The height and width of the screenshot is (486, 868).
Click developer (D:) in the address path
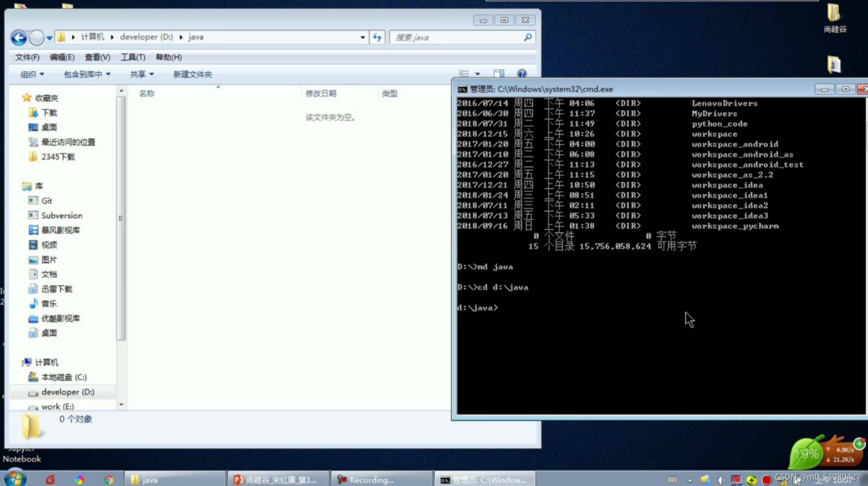[x=146, y=37]
